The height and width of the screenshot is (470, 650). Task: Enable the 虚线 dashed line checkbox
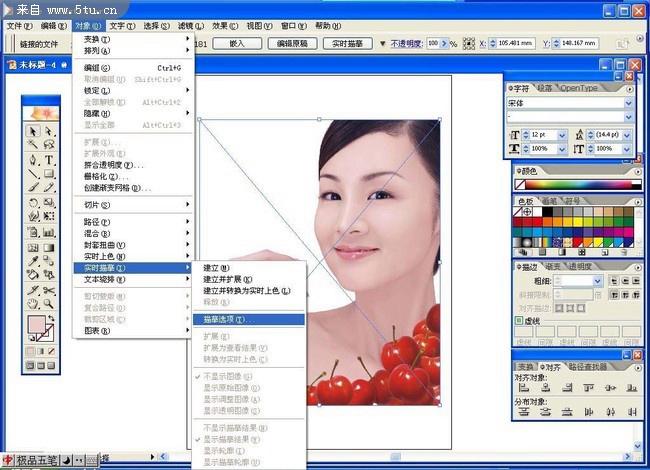click(x=519, y=320)
